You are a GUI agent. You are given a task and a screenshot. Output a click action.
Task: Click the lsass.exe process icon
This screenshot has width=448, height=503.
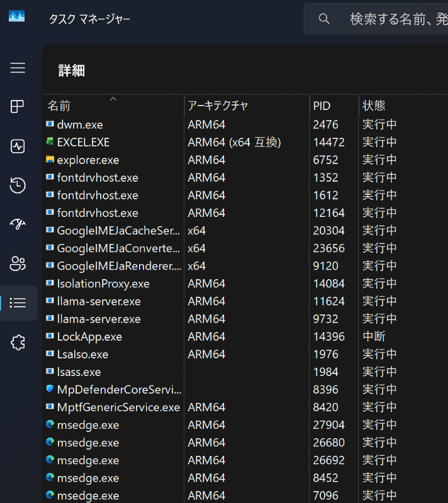tap(50, 371)
